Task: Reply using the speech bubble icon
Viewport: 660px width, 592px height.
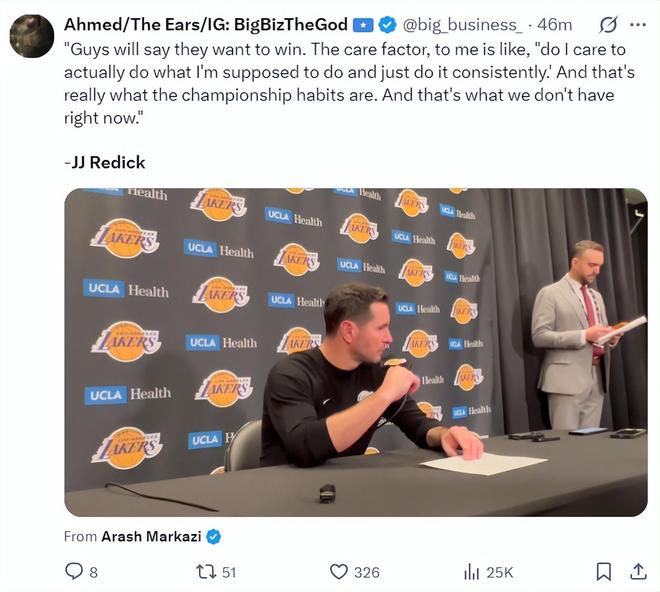Action: [74, 572]
